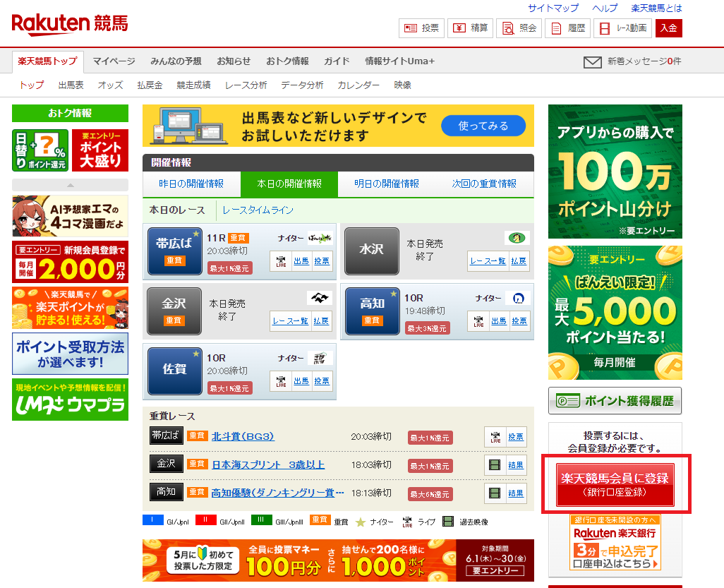The image size is (724, 588).
Task: Open カレンダー in the sub menu
Action: tap(358, 85)
